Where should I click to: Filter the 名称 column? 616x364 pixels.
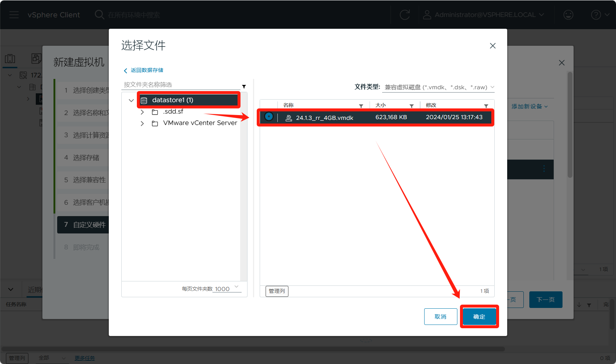(361, 106)
